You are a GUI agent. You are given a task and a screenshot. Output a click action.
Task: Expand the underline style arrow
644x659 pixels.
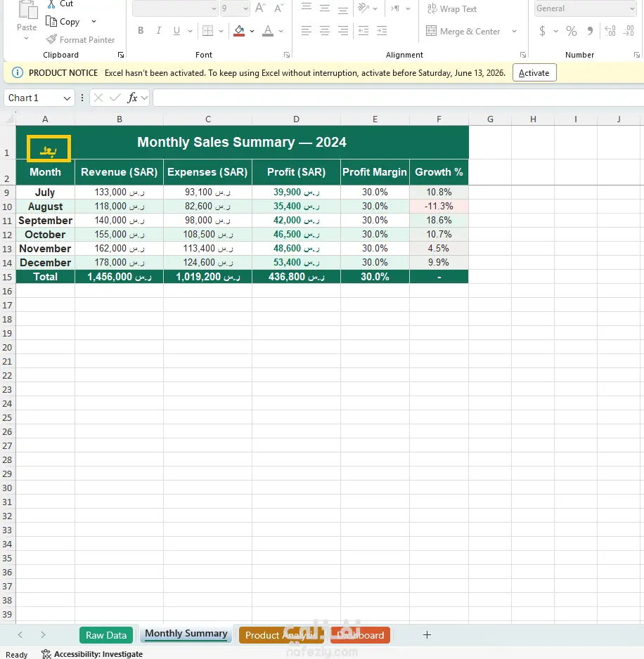click(x=190, y=31)
